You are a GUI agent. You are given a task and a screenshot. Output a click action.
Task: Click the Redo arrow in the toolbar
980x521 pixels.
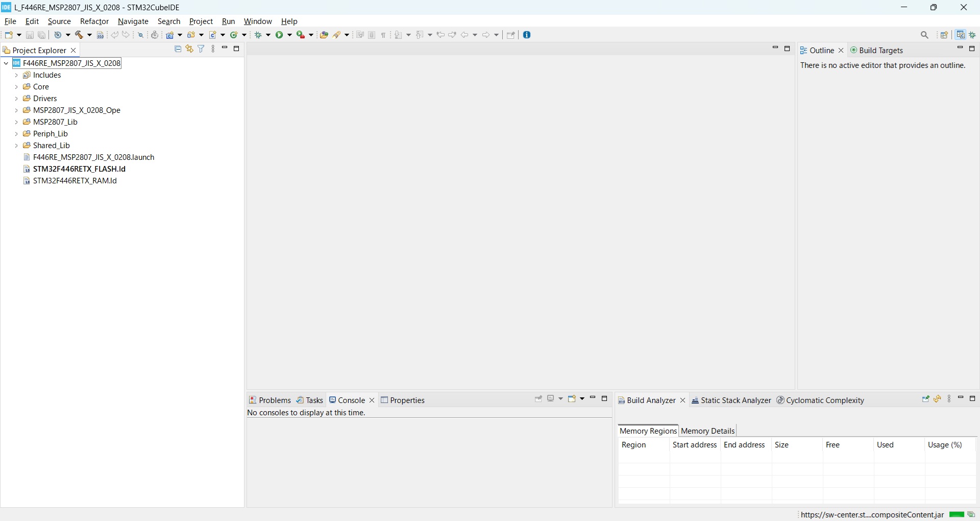pyautogui.click(x=127, y=35)
